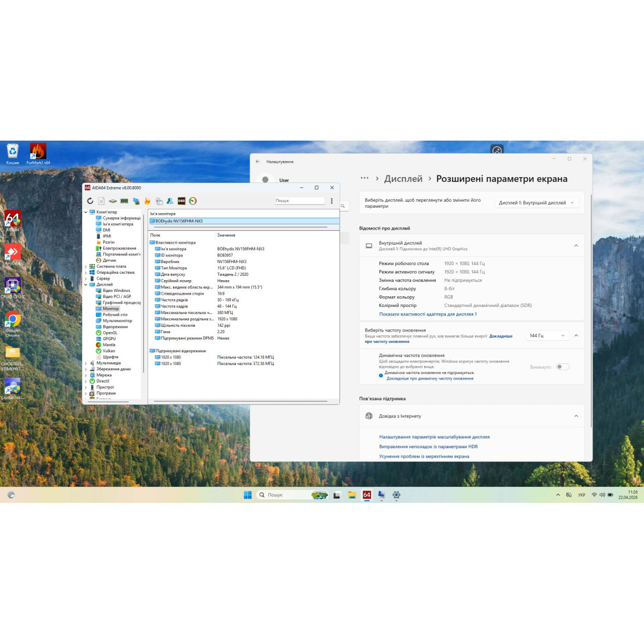Image resolution: width=644 pixels, height=644 pixels.
Task: Click Показати властивості адаптера для дисплея 1 link
Action: pos(428,314)
